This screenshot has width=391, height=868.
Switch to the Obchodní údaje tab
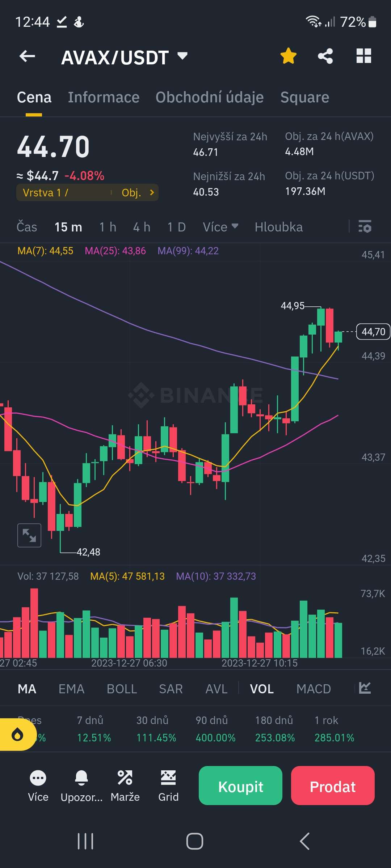coord(209,97)
